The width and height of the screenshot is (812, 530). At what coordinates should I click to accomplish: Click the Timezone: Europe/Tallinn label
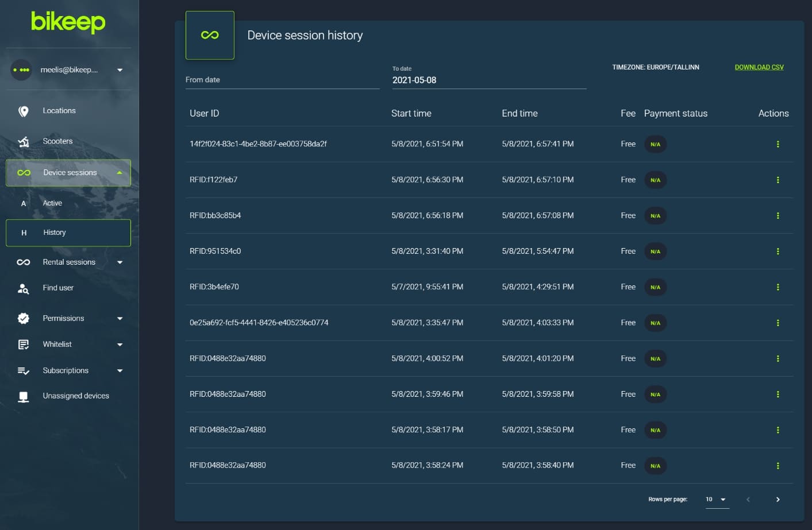click(656, 67)
